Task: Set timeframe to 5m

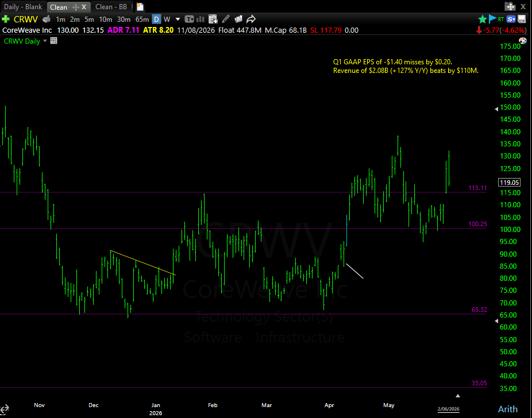Action: [89, 20]
